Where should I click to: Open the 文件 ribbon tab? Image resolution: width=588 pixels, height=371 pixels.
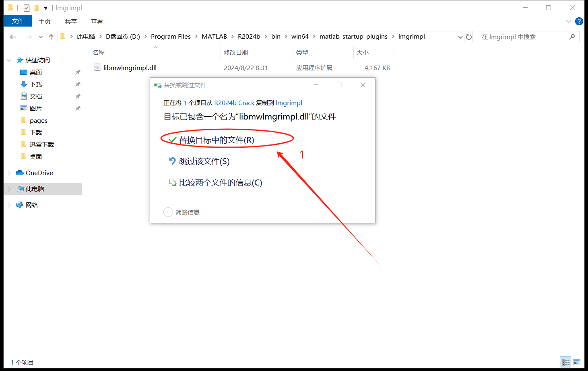(x=18, y=21)
